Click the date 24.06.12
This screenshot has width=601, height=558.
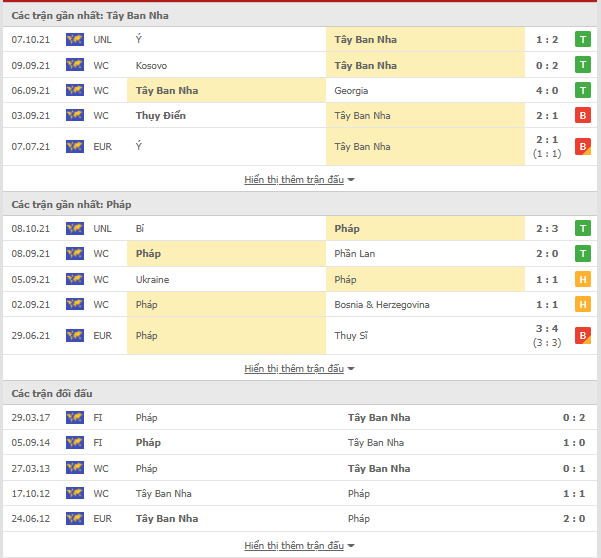(31, 519)
